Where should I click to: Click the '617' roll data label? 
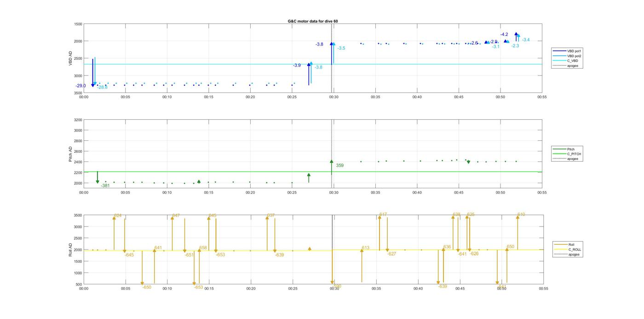[x=383, y=215]
